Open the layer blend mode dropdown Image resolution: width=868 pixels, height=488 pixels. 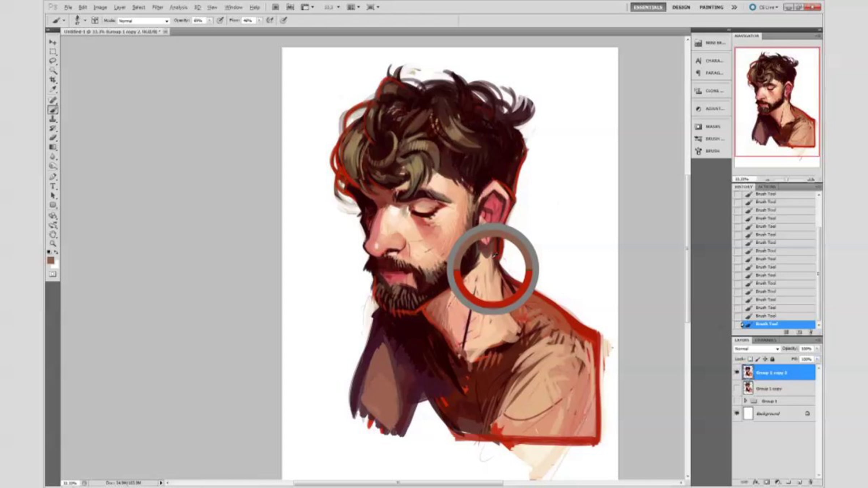pyautogui.click(x=756, y=349)
